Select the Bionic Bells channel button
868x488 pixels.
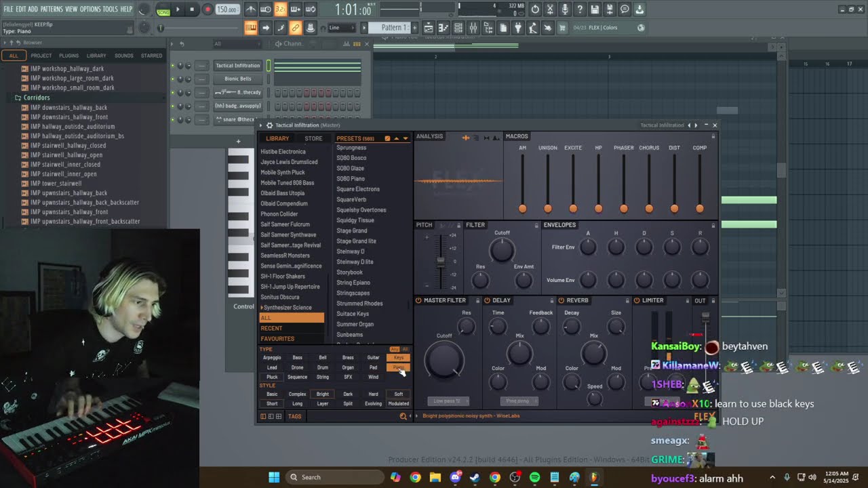(237, 79)
